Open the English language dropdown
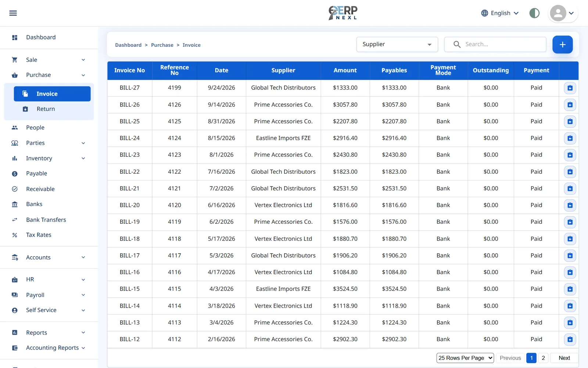 pyautogui.click(x=500, y=13)
